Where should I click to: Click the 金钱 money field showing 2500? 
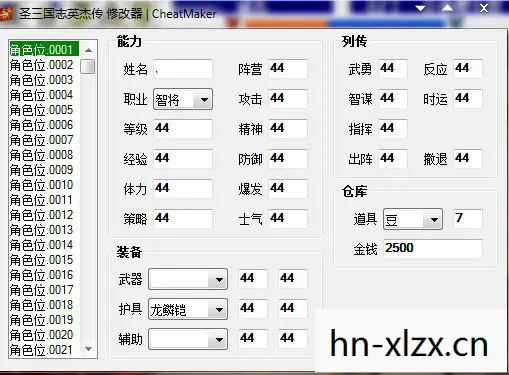[x=433, y=249]
